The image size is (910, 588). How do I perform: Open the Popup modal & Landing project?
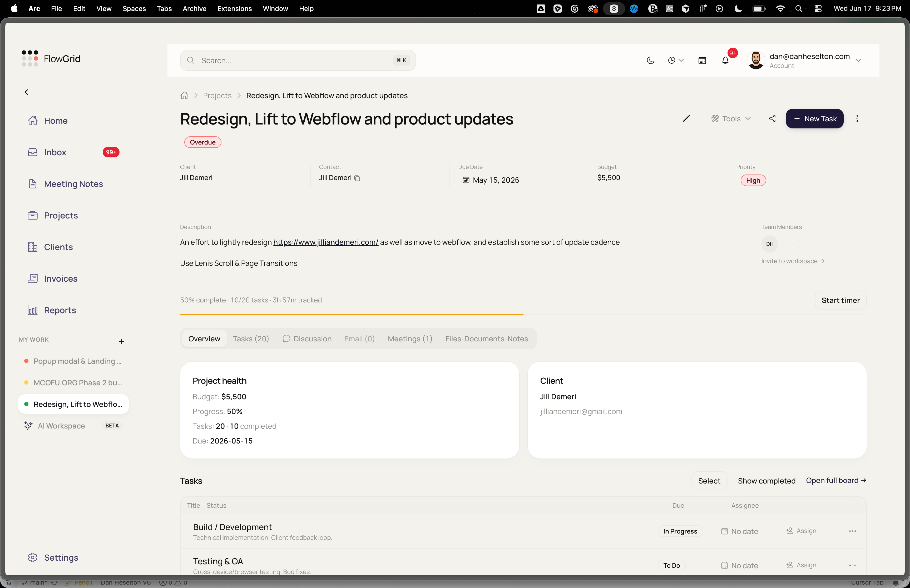(x=73, y=361)
